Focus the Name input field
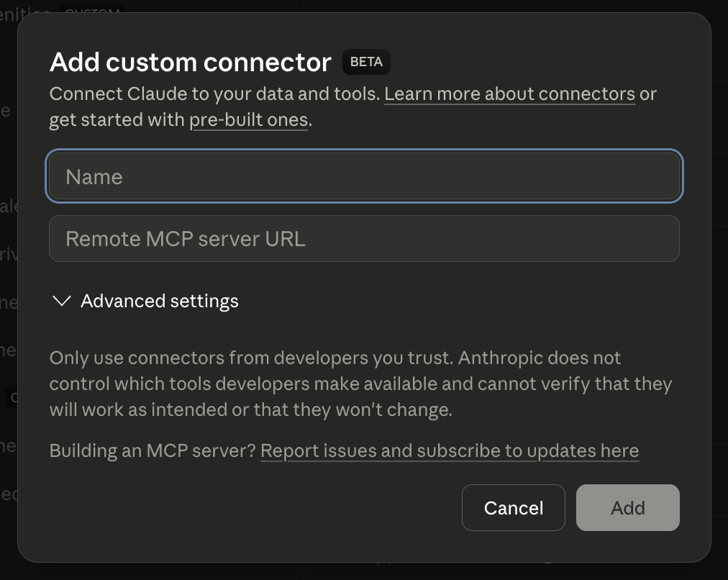The height and width of the screenshot is (580, 728). tap(364, 176)
